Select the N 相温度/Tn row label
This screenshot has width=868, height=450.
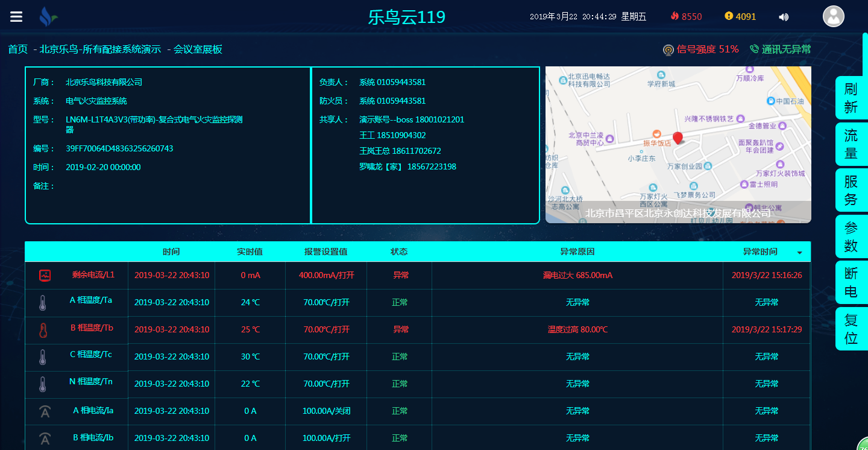91,381
